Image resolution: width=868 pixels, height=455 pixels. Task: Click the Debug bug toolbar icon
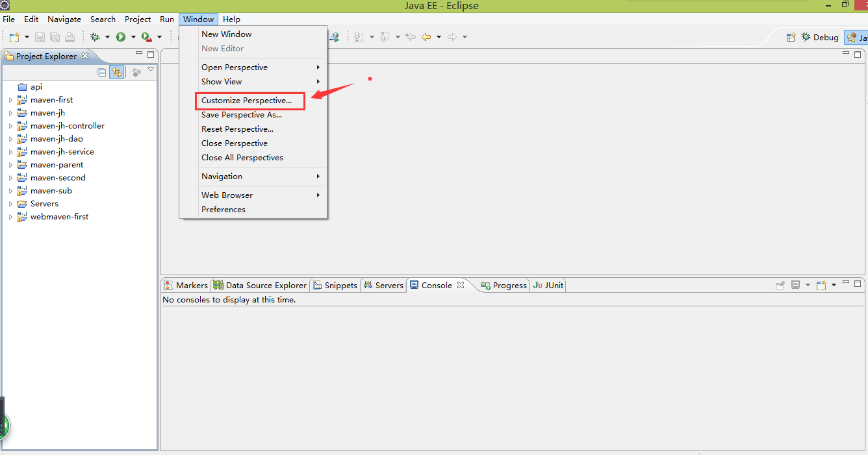(95, 37)
